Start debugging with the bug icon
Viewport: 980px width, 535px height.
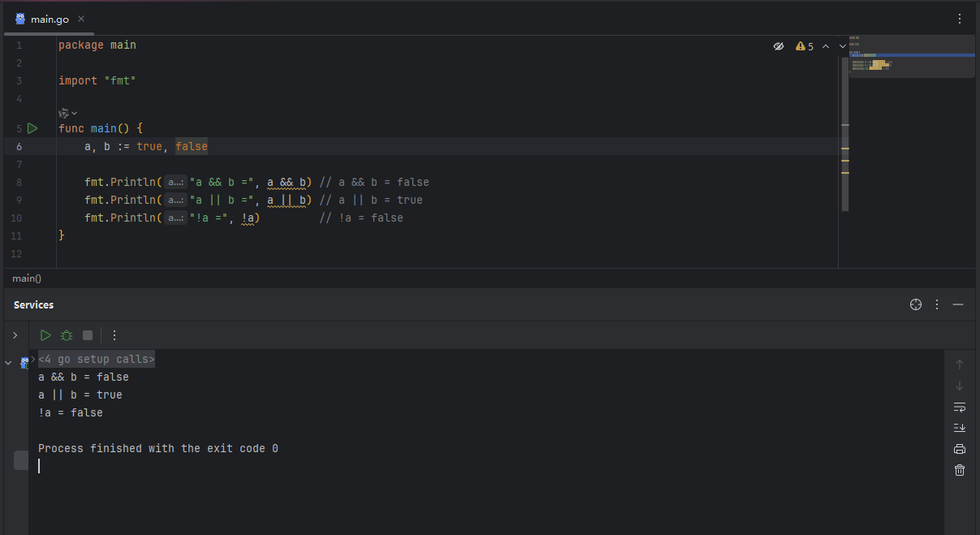pos(67,335)
